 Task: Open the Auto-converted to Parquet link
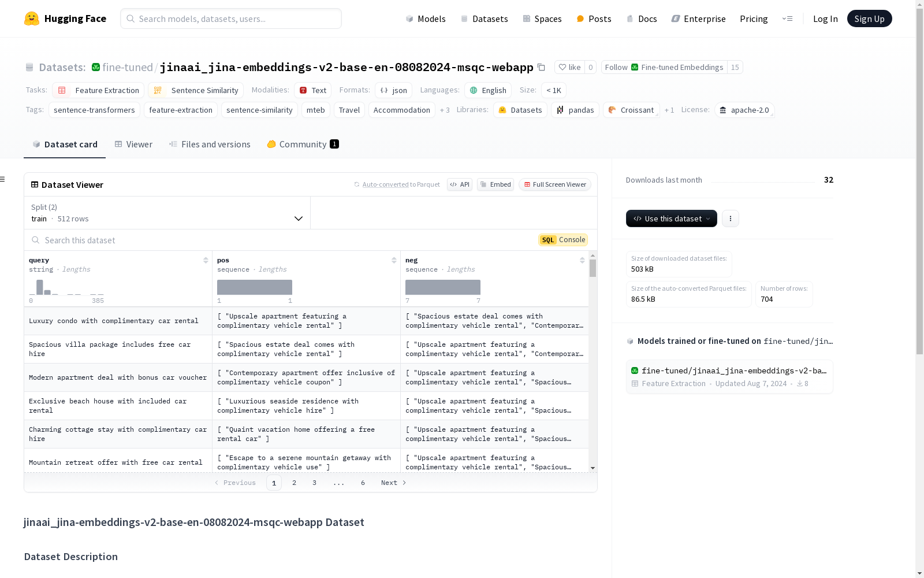point(401,184)
